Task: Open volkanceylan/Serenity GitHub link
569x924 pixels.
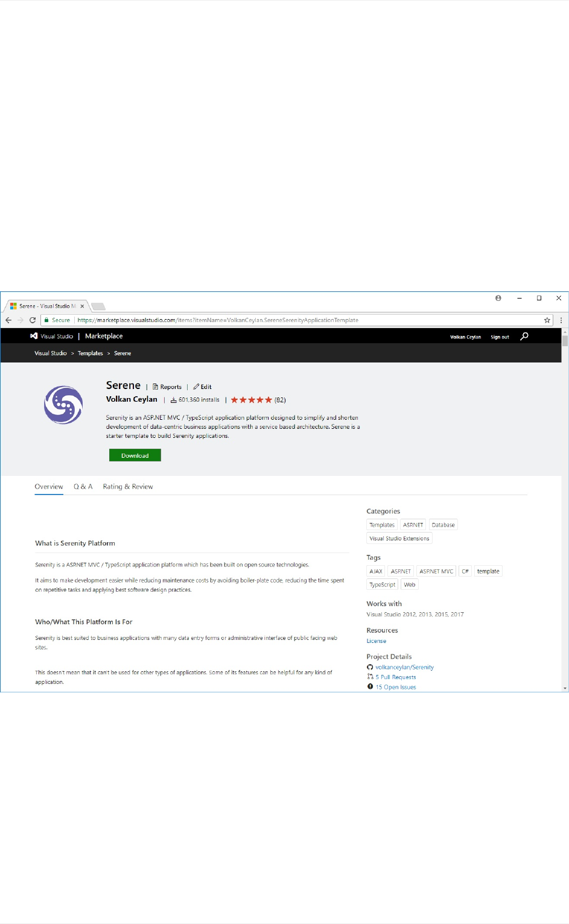Action: tap(404, 667)
